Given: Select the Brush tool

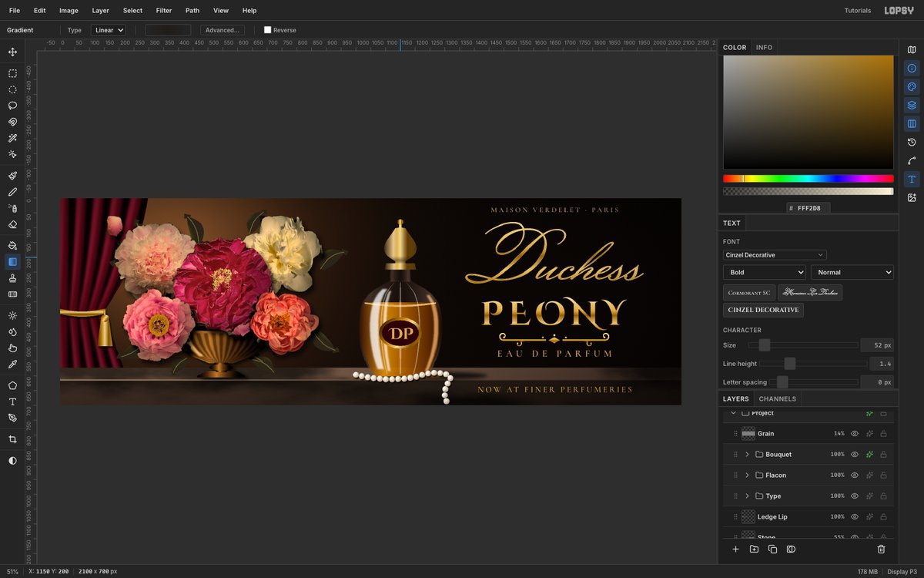Looking at the screenshot, I should (x=12, y=176).
